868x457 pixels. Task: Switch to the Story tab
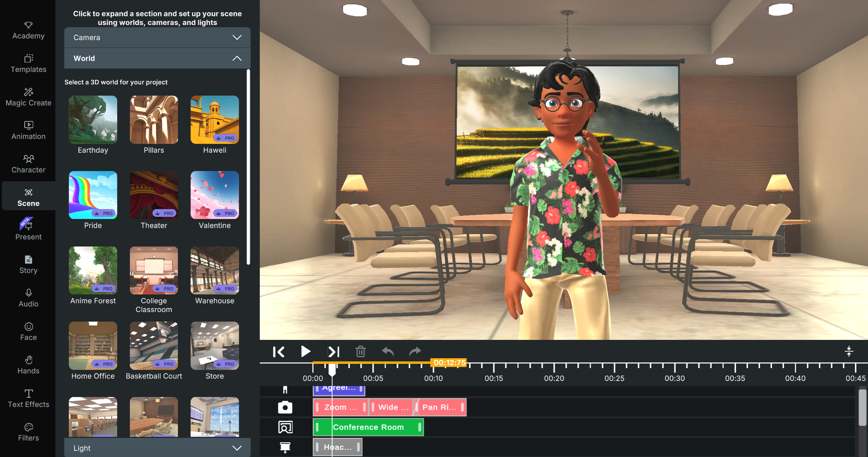[28, 264]
